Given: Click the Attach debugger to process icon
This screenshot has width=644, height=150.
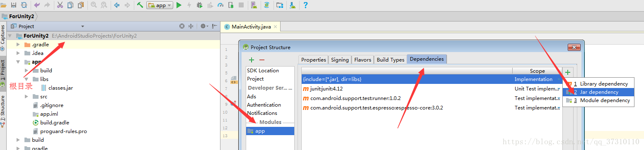Looking at the screenshot, I should click(x=231, y=5).
